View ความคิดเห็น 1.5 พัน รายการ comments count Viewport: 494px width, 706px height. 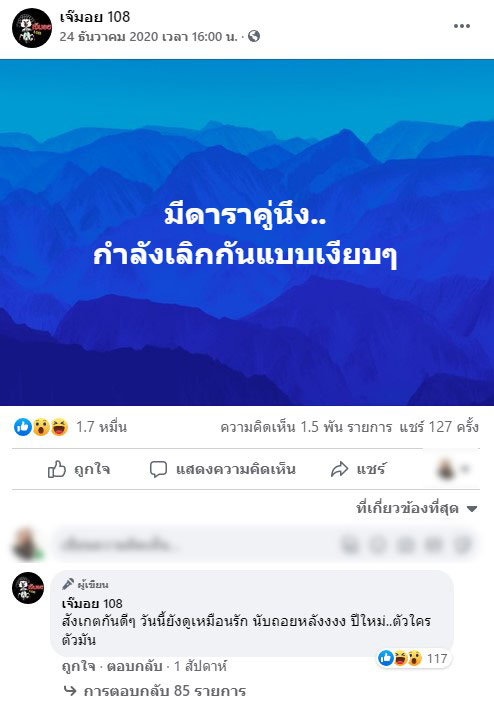(x=306, y=427)
